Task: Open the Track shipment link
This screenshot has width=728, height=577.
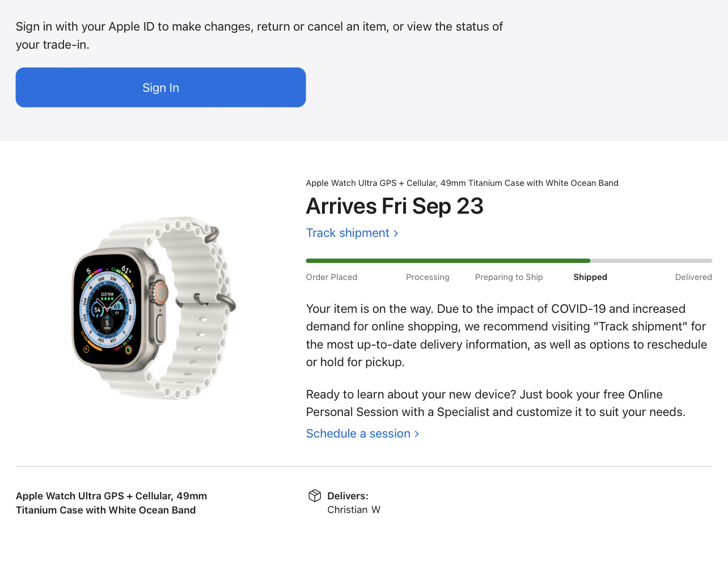Action: click(x=348, y=233)
